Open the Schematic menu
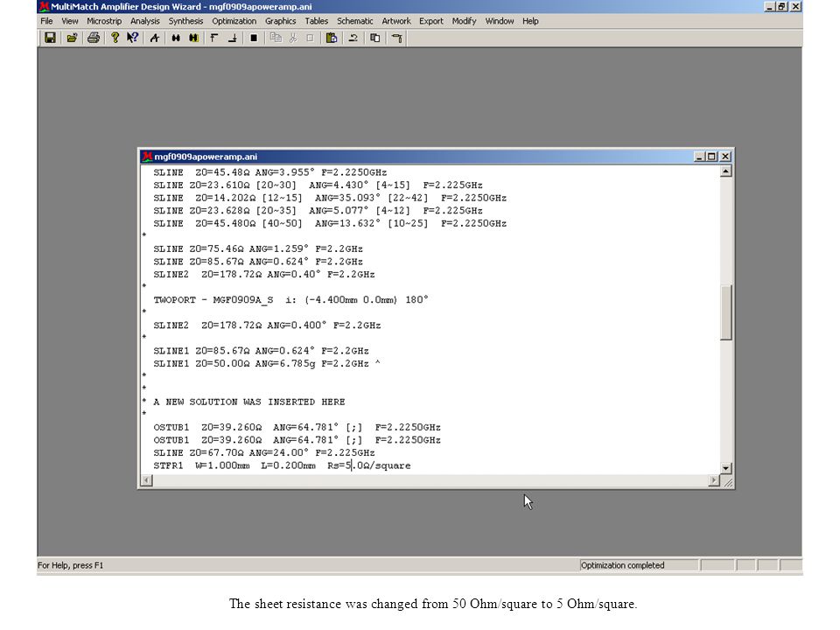 [x=355, y=21]
